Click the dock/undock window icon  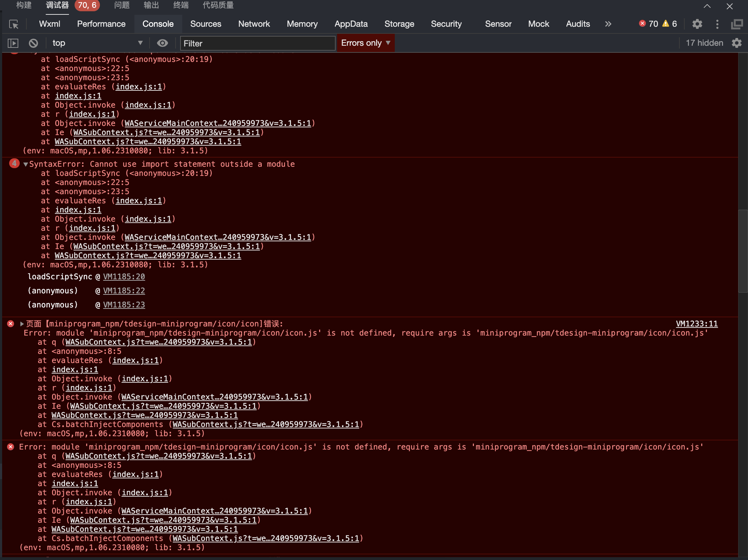pos(737,24)
